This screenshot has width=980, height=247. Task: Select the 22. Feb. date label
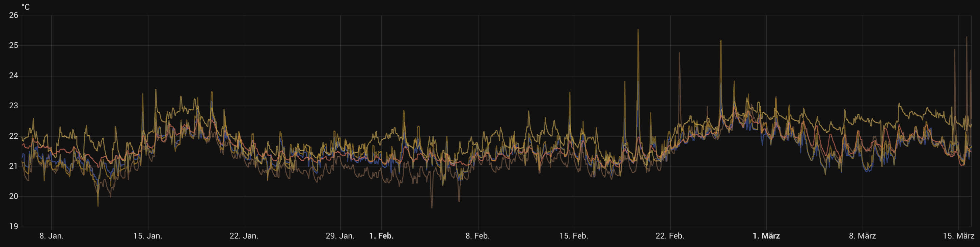coord(670,236)
